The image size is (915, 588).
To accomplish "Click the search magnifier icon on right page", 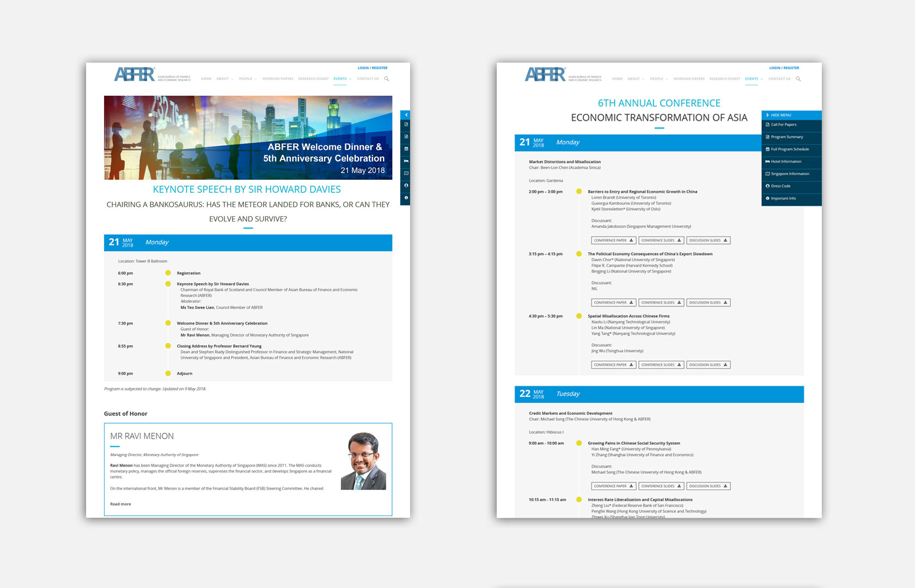I will pos(798,79).
